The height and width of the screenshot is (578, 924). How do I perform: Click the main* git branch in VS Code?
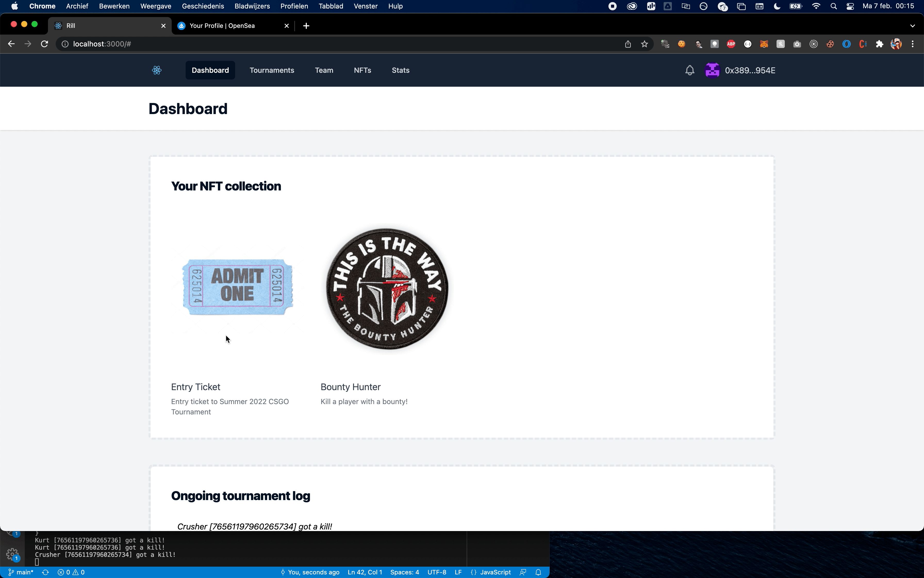tap(21, 572)
